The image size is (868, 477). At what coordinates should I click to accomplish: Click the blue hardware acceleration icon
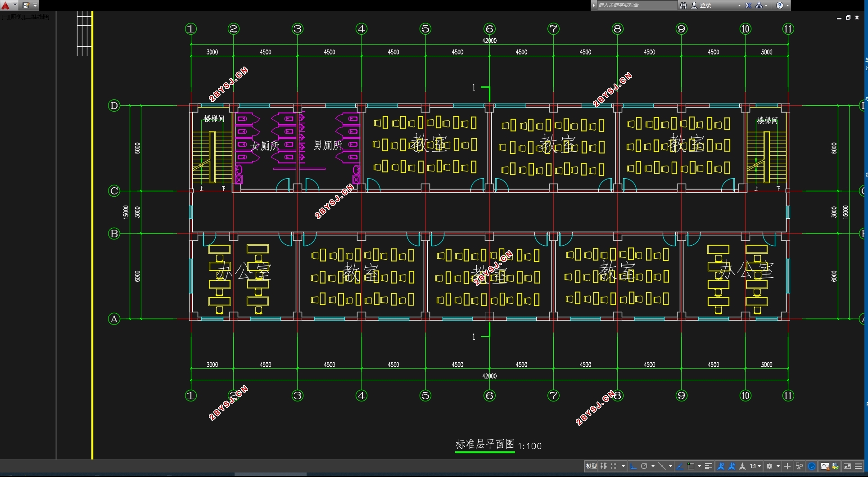point(812,466)
